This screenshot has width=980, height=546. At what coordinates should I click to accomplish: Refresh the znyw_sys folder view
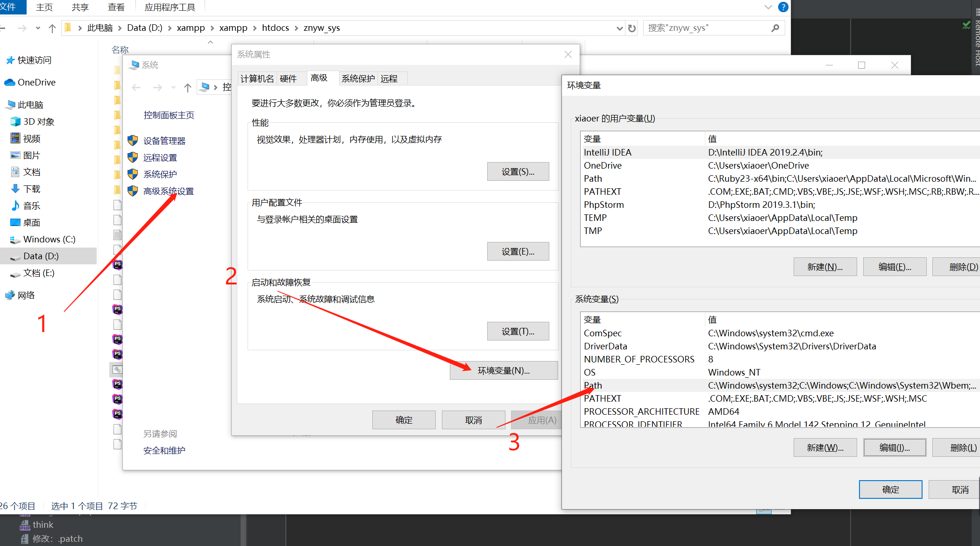pos(632,28)
